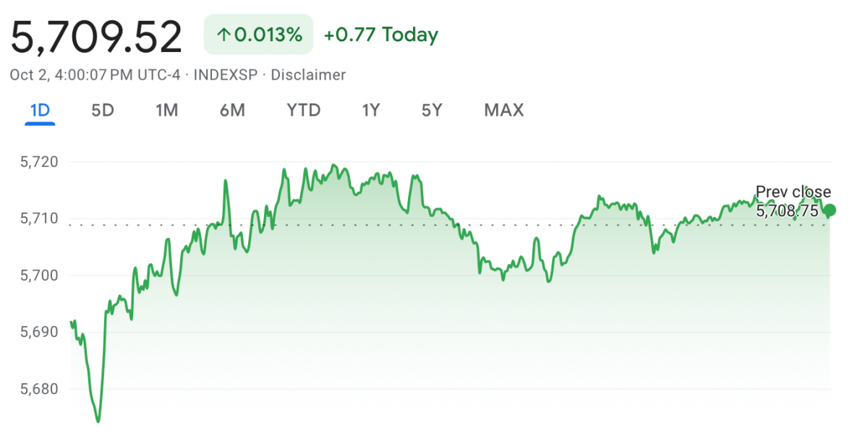Select the 6M time range
The height and width of the screenshot is (434, 868).
[x=232, y=110]
